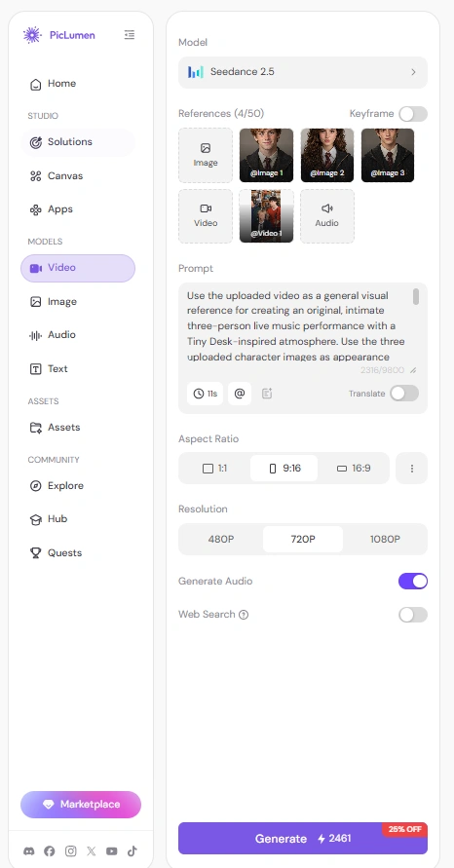Click the prompt scrollbar thumb
The width and height of the screenshot is (454, 868).
coord(416,296)
